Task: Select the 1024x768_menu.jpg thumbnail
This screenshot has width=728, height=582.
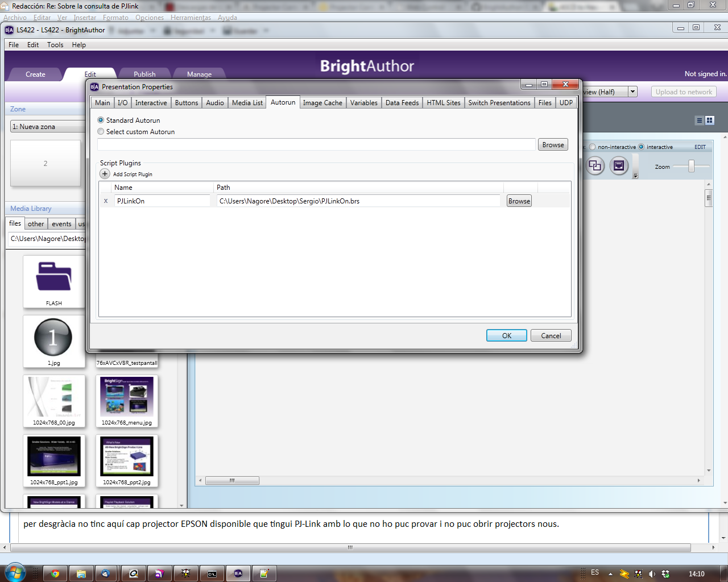Action: pyautogui.click(x=127, y=401)
